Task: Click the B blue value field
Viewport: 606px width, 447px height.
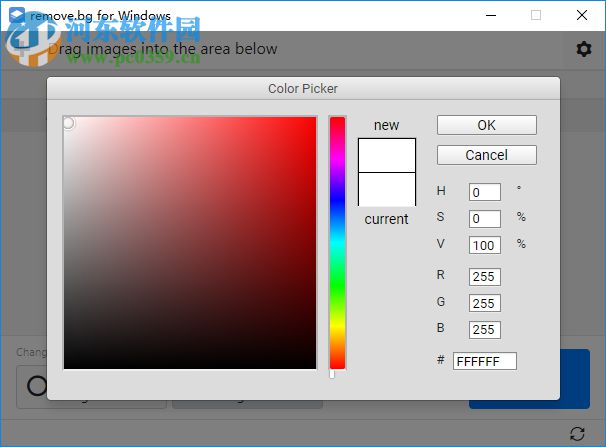Action: click(485, 330)
